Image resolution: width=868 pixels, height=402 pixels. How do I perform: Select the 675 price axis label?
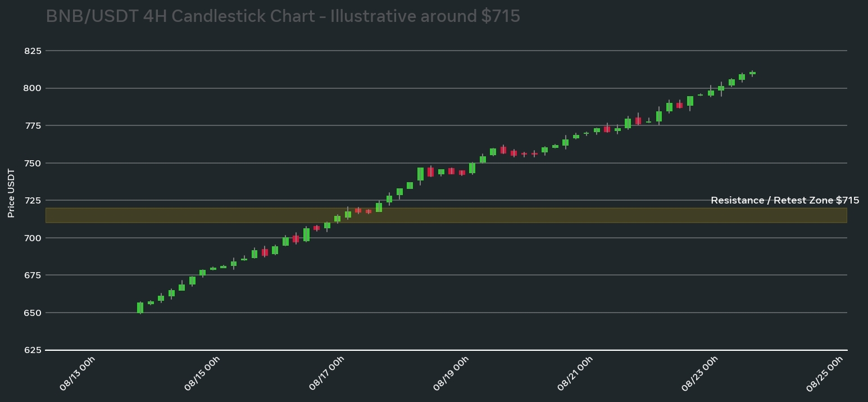click(33, 275)
